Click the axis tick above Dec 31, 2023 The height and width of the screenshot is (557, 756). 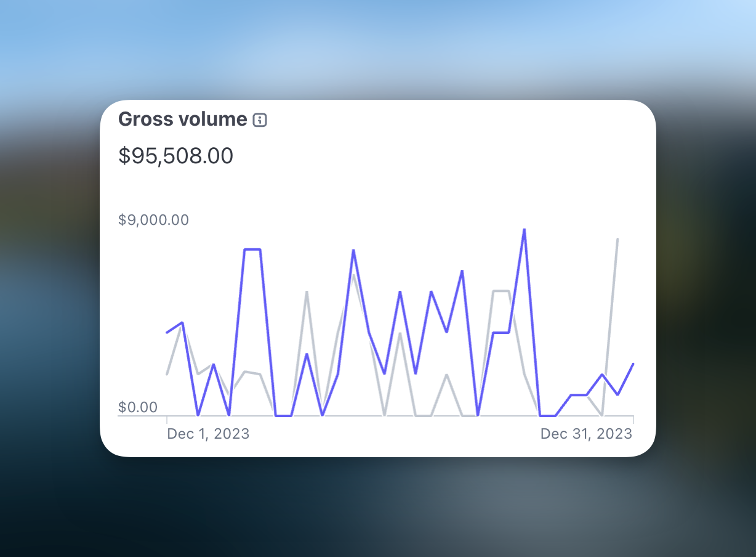pyautogui.click(x=633, y=420)
